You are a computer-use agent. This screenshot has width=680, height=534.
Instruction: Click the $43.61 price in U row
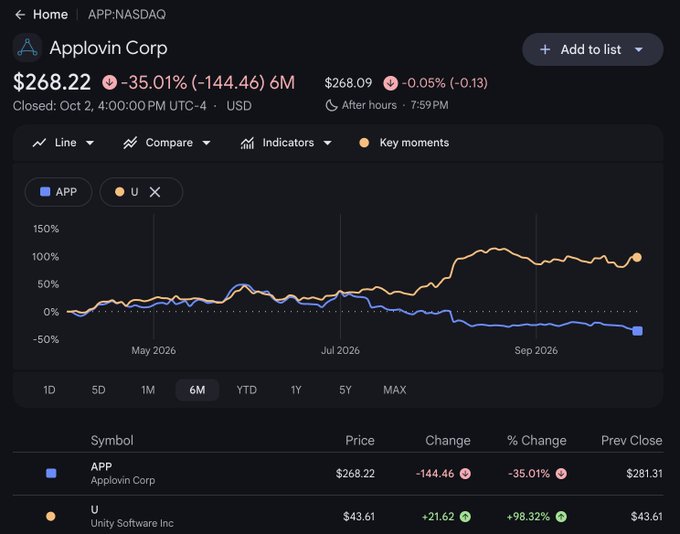pyautogui.click(x=359, y=516)
